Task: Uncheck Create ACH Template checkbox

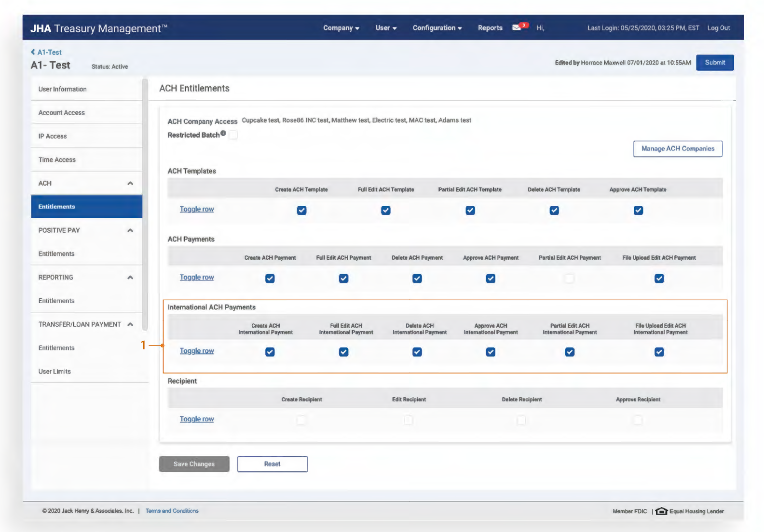Action: [301, 211]
